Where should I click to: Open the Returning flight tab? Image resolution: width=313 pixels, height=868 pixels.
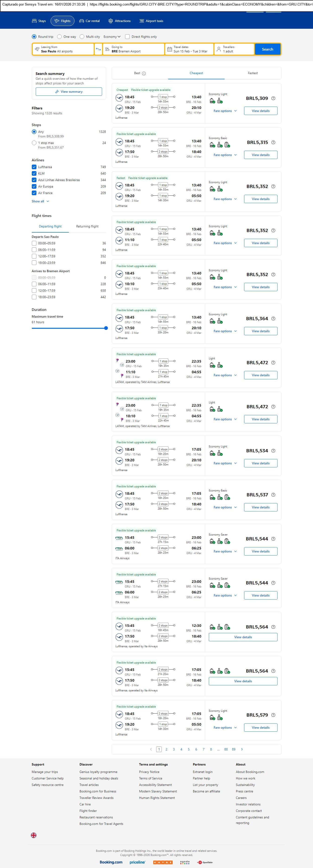tap(87, 227)
